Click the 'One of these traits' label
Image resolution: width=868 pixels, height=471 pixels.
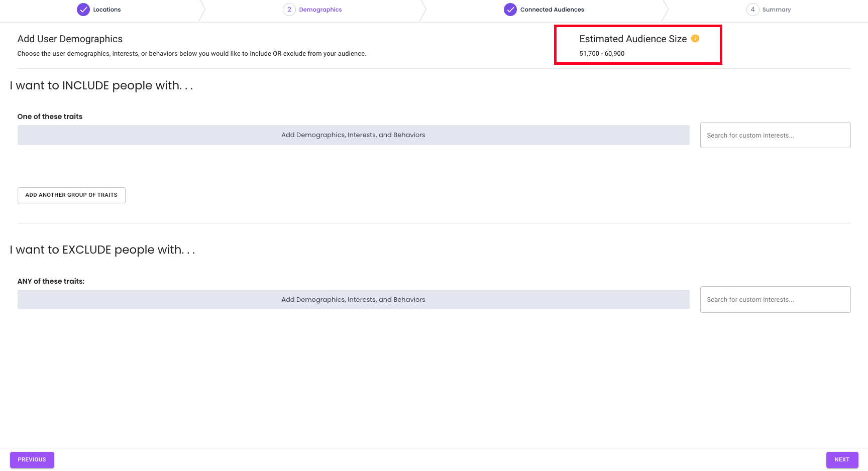pyautogui.click(x=50, y=116)
